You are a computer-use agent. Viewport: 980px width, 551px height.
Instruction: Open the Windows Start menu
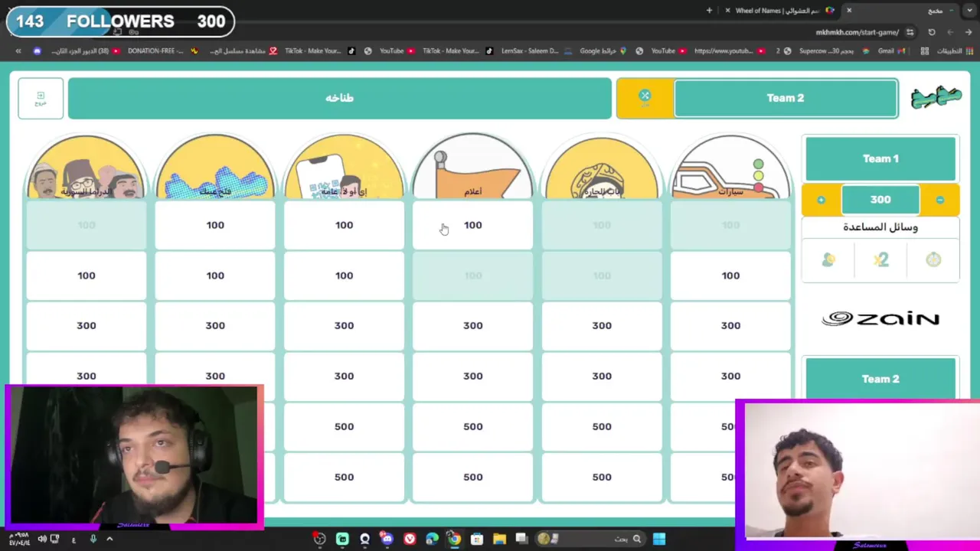click(659, 539)
